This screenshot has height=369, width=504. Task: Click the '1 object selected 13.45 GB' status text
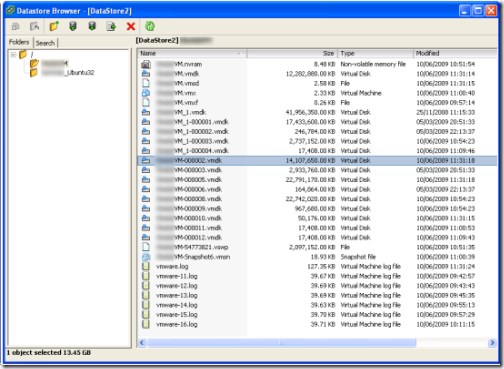pyautogui.click(x=49, y=353)
